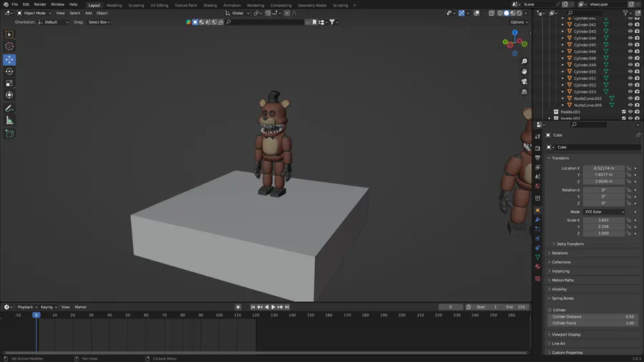Select the Select Box tool

point(9,34)
